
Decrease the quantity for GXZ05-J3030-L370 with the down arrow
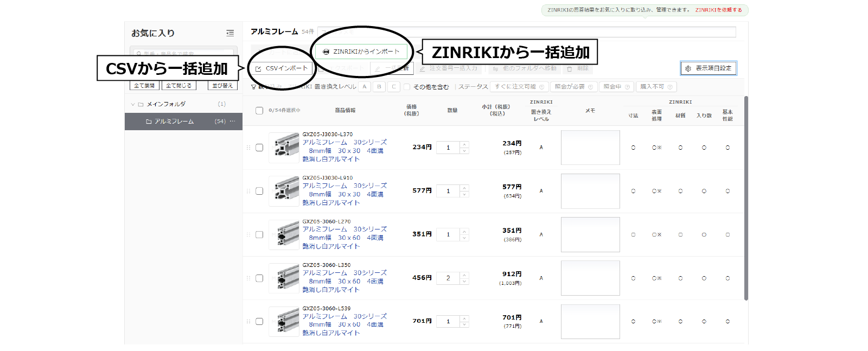[464, 150]
